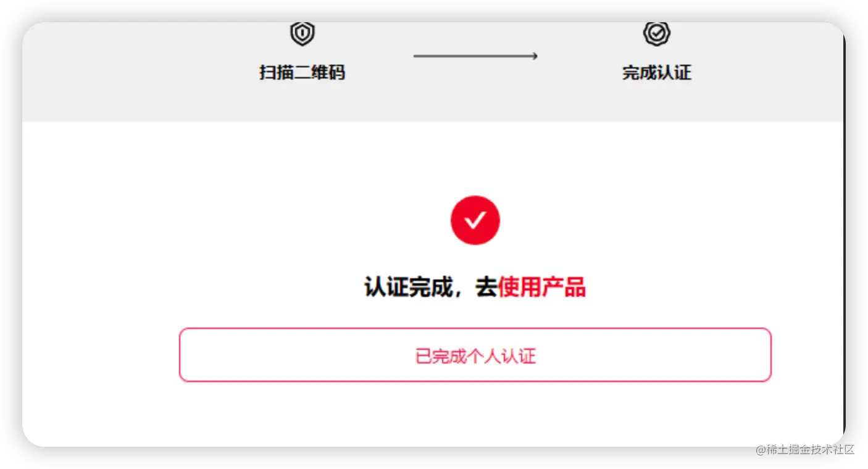Select the checkmark badge icon above 完成认证
This screenshot has height=469, width=868.
point(656,33)
